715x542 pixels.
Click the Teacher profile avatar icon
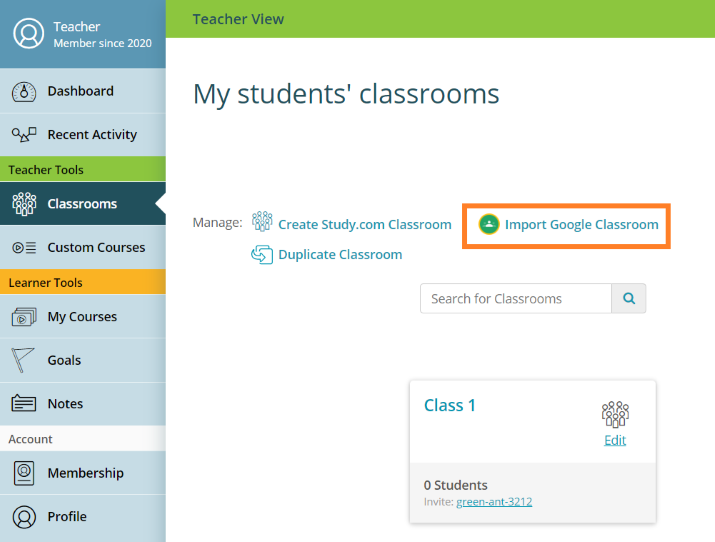pos(29,34)
